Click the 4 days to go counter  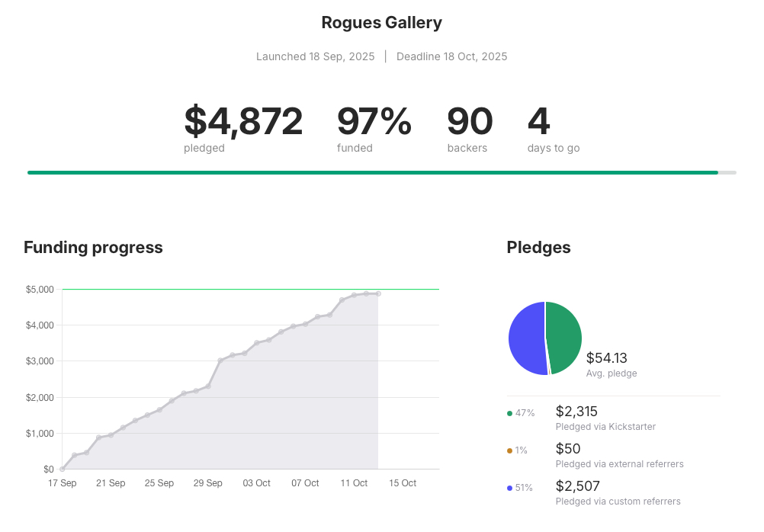(538, 122)
